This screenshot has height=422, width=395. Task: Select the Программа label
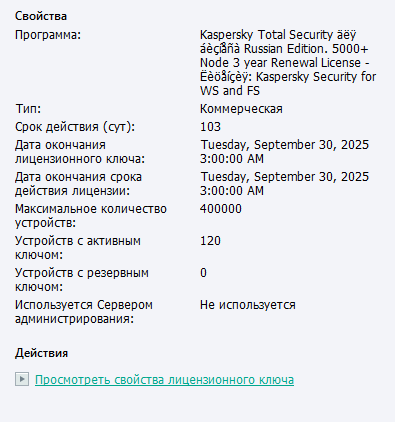48,35
